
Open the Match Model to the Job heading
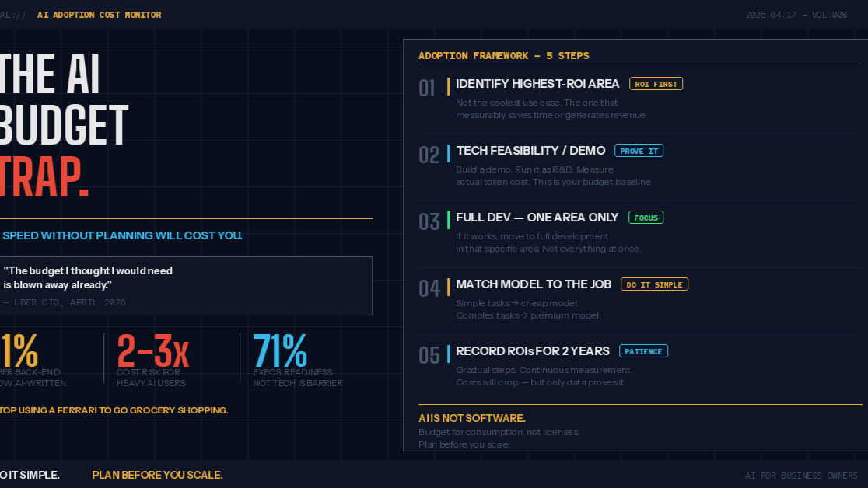[534, 284]
